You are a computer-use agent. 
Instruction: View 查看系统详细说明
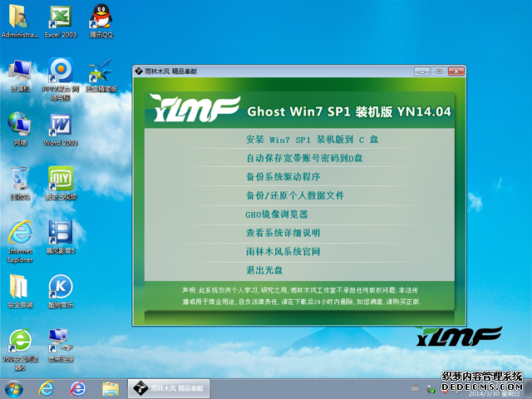(x=283, y=233)
